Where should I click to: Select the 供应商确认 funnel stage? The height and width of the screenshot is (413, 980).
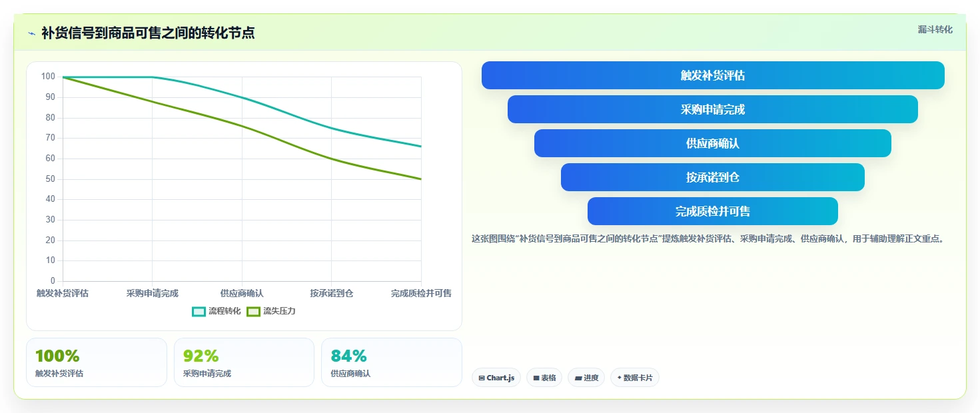[713, 143]
